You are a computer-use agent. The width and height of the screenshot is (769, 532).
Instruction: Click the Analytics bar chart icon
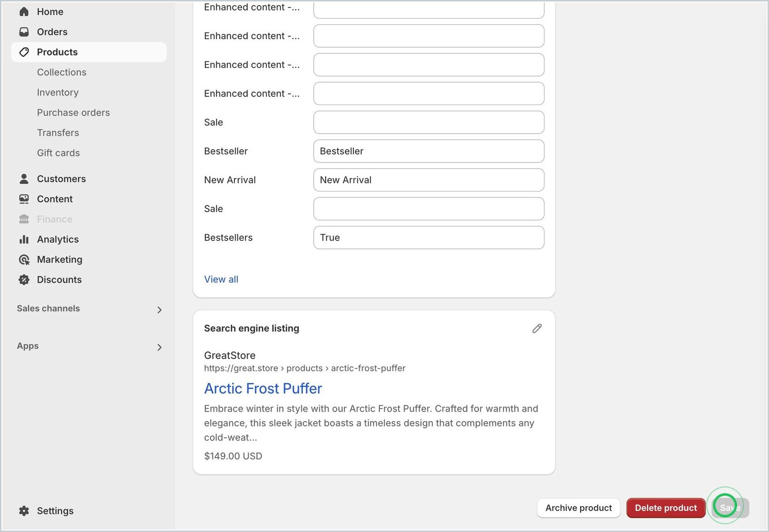click(x=24, y=239)
